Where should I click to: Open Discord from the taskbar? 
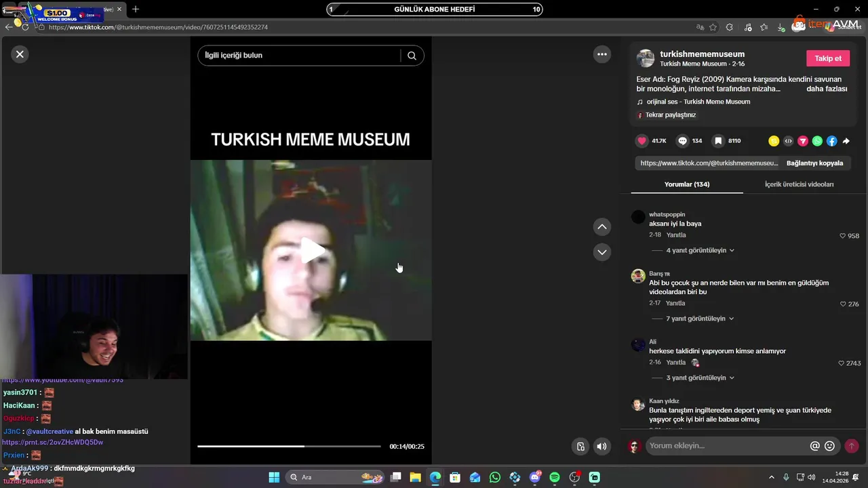535,477
